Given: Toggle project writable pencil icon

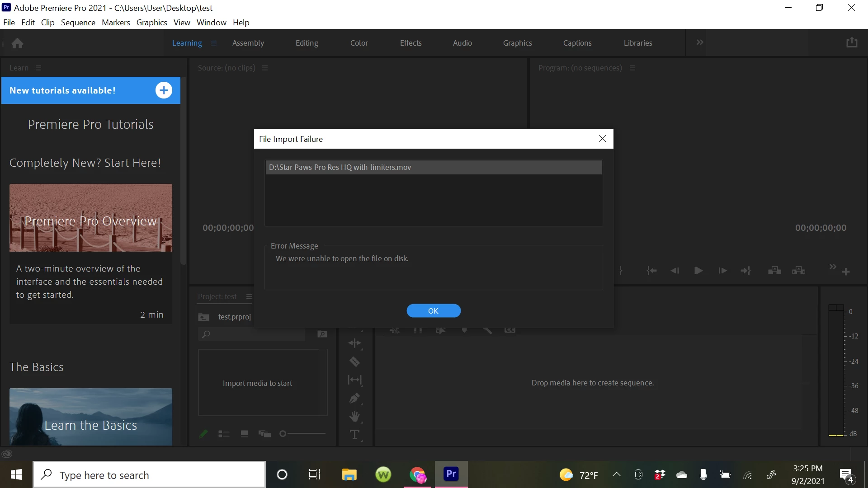Looking at the screenshot, I should [203, 434].
